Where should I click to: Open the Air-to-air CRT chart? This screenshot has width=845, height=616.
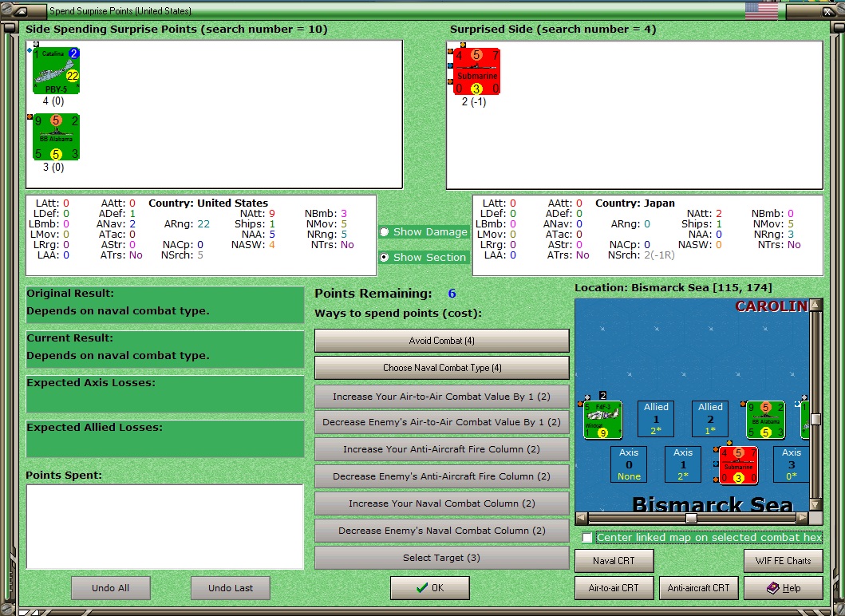[x=614, y=588]
